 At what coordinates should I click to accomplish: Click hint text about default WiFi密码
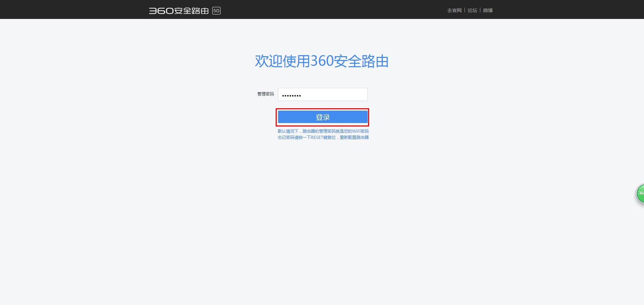(x=323, y=131)
